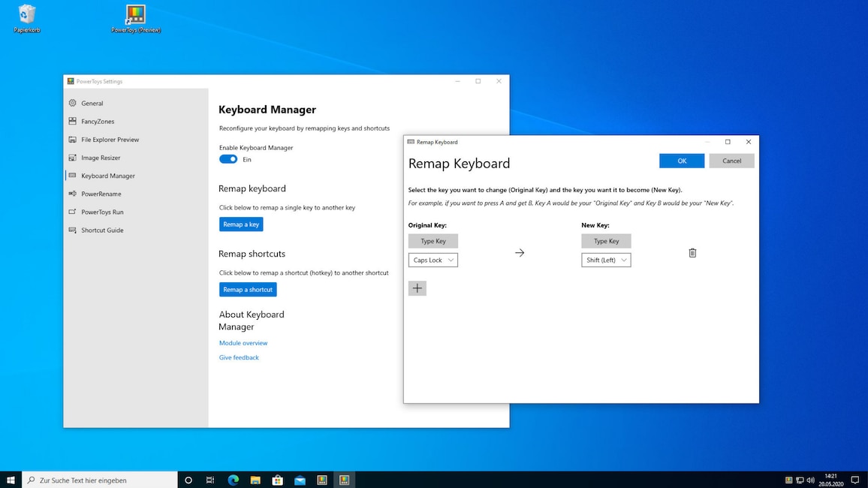Switch to active PowerToys taskbar window

(x=345, y=480)
